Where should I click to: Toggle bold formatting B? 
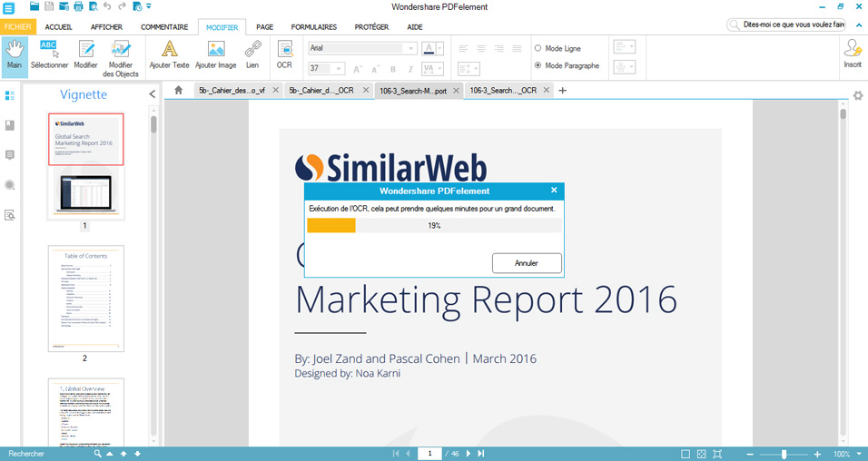pyautogui.click(x=393, y=69)
